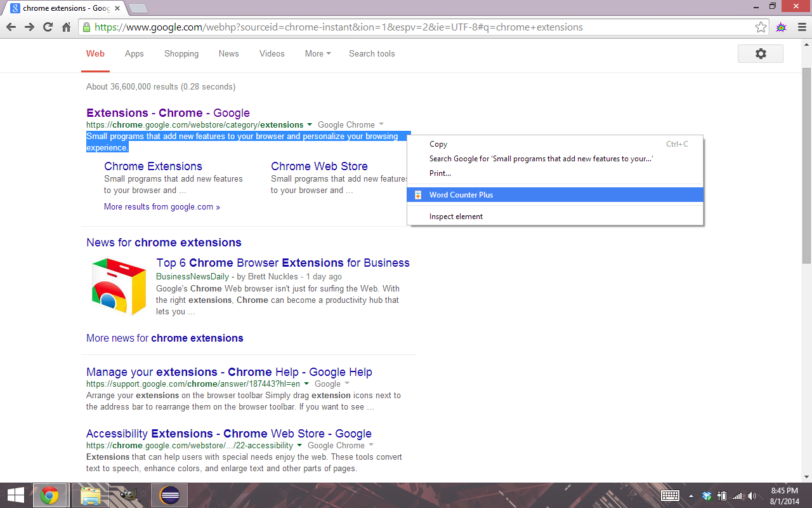Reload the current page
Viewport: 812px width, 508px height.
(48, 27)
